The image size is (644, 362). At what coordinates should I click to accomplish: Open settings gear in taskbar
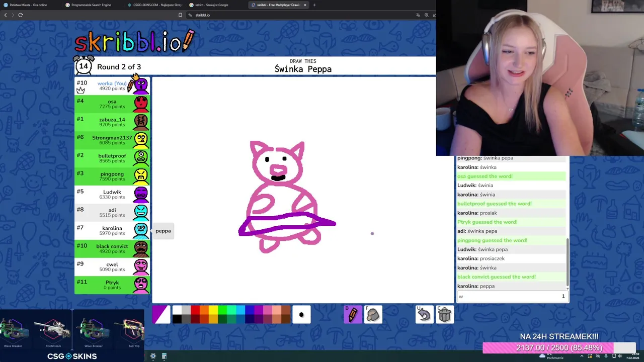pos(153,356)
